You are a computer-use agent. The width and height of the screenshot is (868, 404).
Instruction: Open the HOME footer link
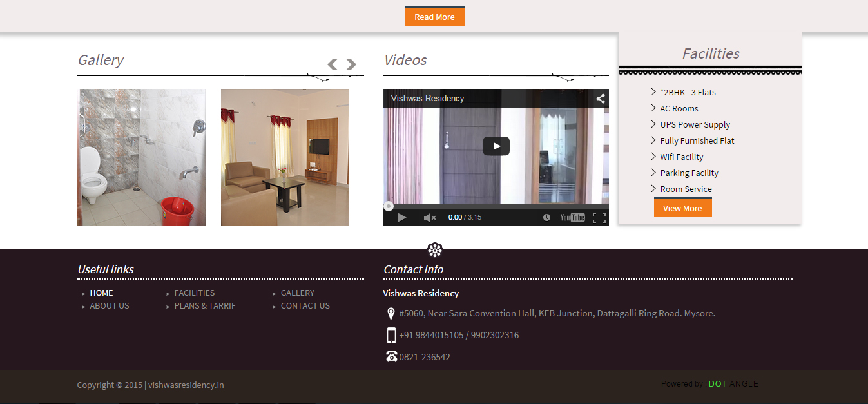point(101,293)
